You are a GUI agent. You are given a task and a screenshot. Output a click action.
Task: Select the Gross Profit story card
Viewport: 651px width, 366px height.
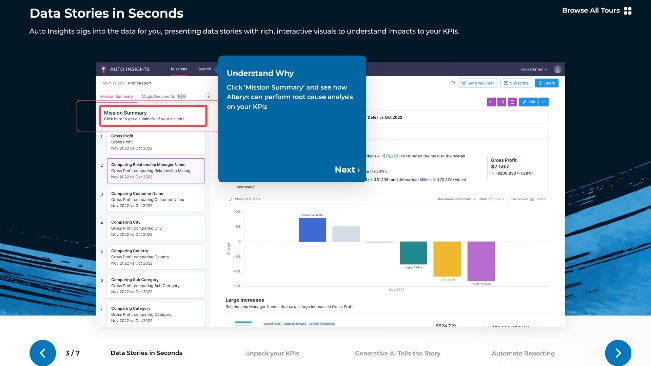coord(156,142)
